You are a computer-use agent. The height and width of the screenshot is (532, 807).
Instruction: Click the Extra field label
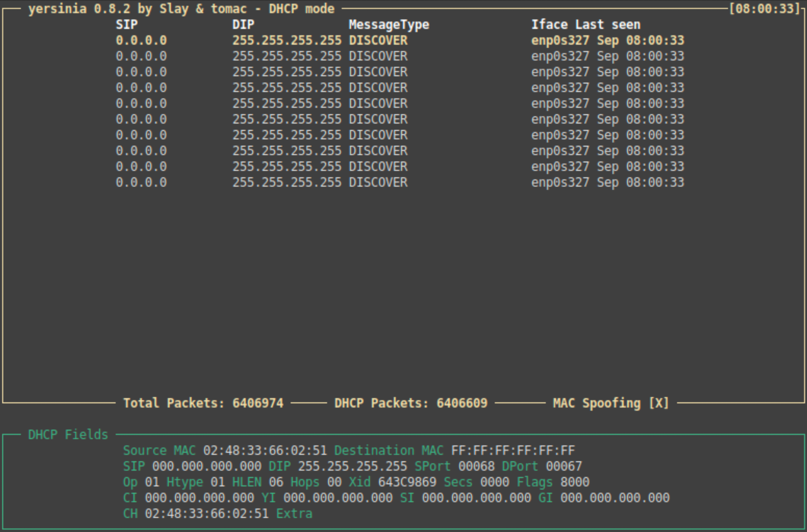click(294, 514)
